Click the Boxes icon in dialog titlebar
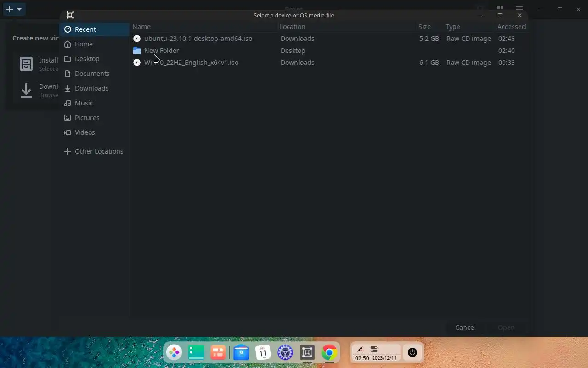The width and height of the screenshot is (588, 368). (x=70, y=15)
